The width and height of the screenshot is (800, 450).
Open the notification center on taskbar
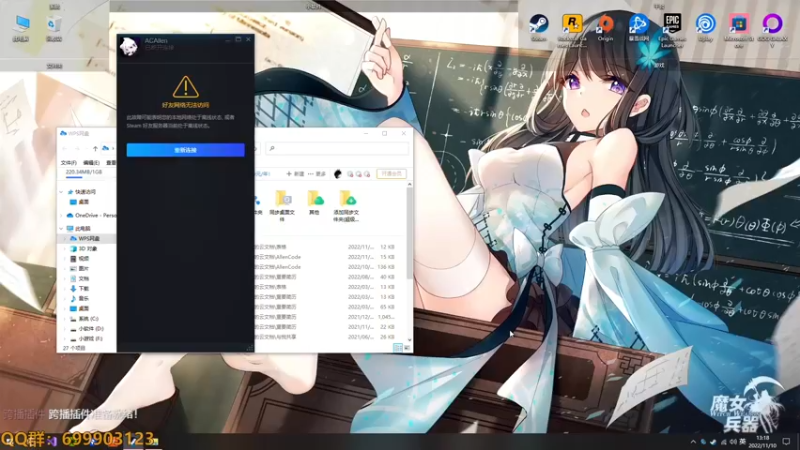[x=786, y=442]
